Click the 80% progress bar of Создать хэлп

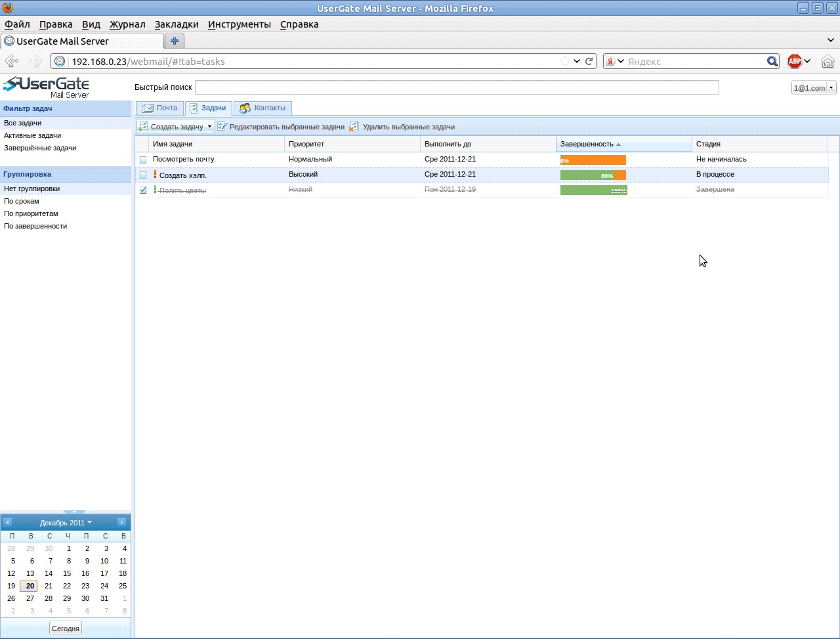pyautogui.click(x=593, y=175)
